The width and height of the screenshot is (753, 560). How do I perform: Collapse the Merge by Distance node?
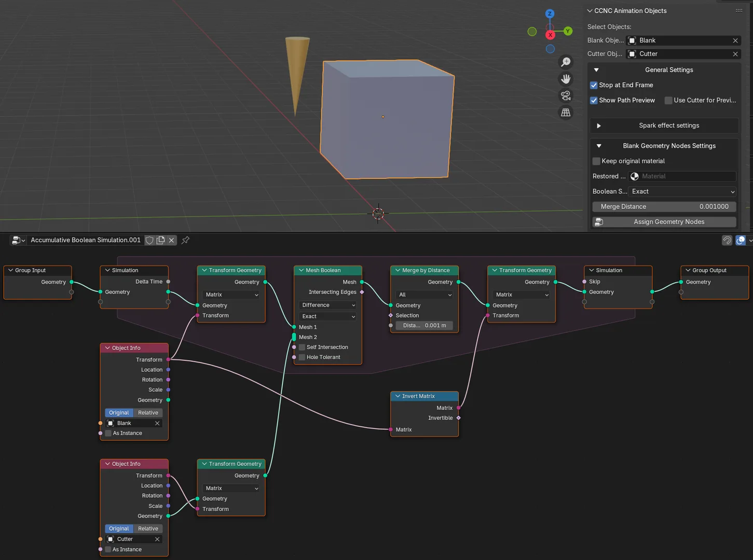398,270
